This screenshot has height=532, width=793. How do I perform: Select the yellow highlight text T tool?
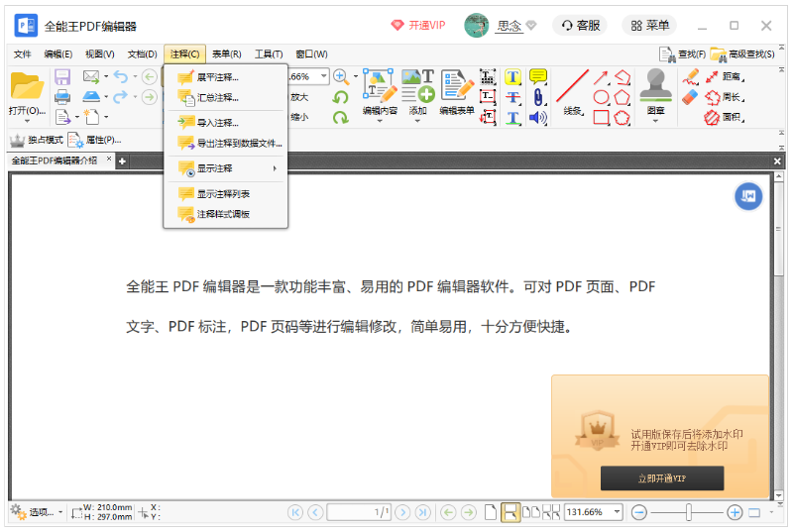pos(512,77)
